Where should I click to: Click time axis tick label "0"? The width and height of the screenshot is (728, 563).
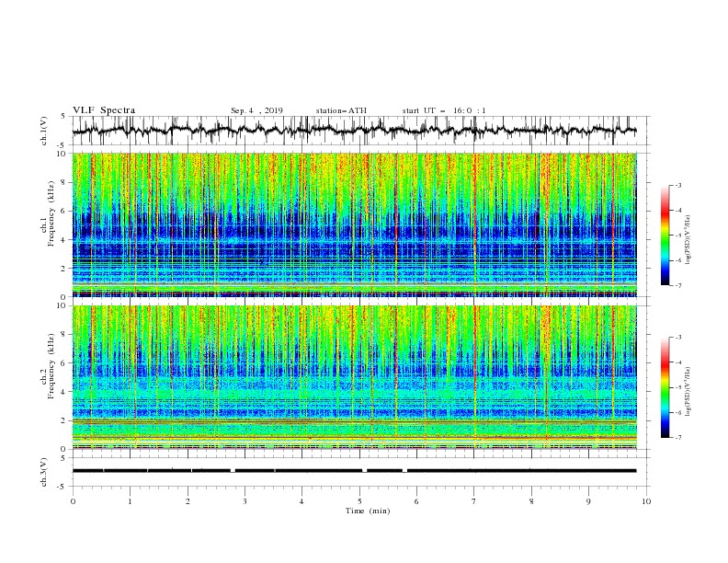(x=73, y=501)
